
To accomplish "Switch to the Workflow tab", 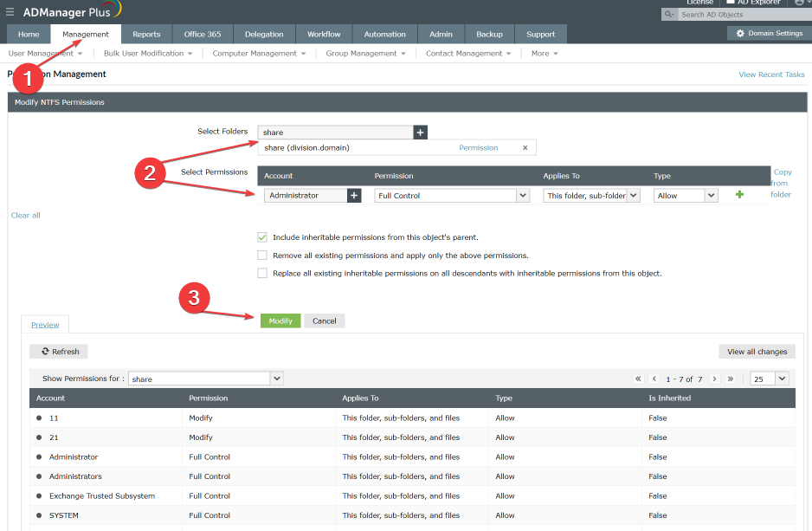I will point(324,34).
